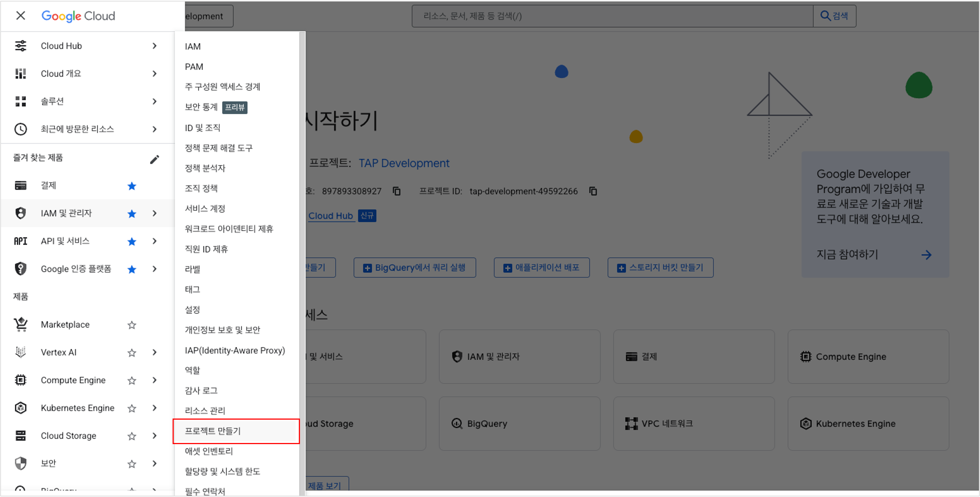
Task: Select 감사 로그 from the IAM menu
Action: [x=201, y=390]
